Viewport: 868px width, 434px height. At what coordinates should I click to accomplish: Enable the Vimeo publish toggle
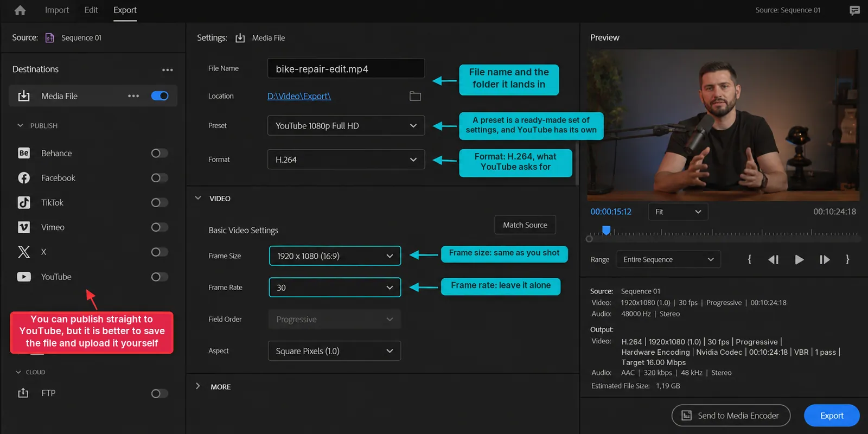(159, 227)
